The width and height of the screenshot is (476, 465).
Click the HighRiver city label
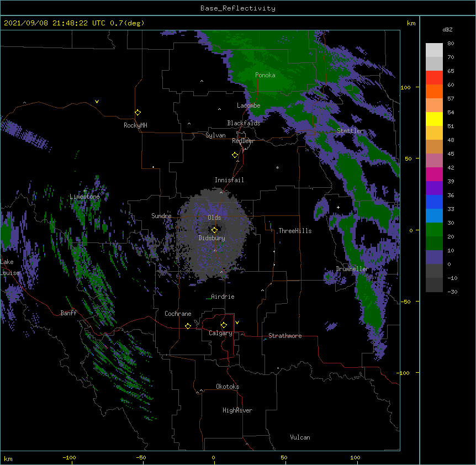click(237, 410)
